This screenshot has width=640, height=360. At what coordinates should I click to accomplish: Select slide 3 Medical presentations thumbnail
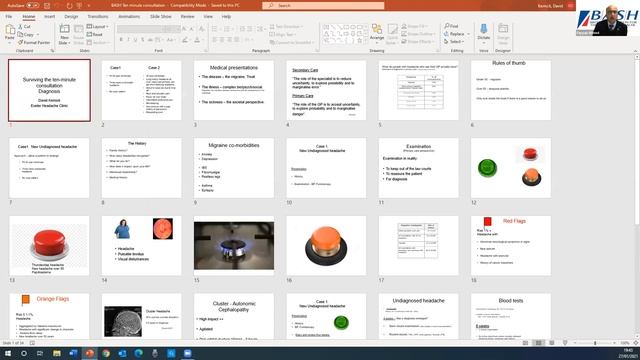pyautogui.click(x=234, y=90)
